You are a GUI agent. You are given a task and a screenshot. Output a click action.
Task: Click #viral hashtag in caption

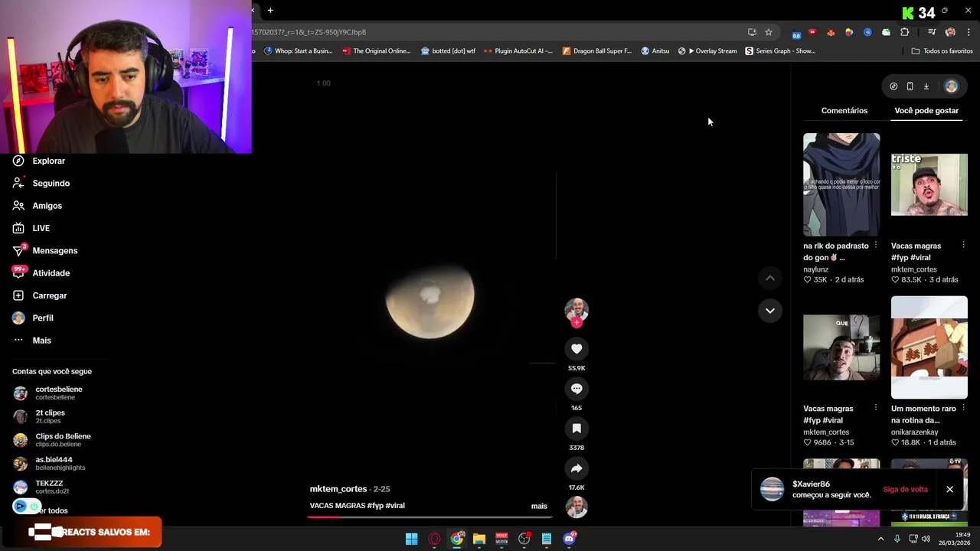pyautogui.click(x=395, y=506)
